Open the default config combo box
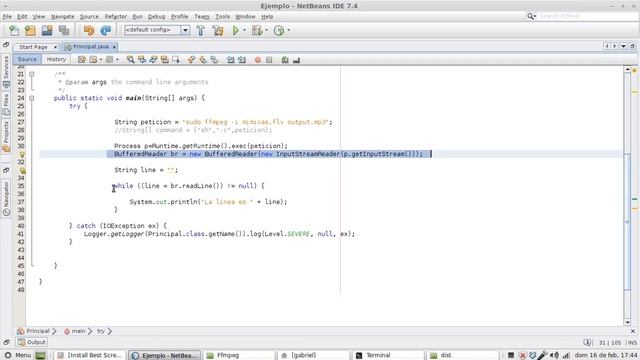 click(x=157, y=30)
